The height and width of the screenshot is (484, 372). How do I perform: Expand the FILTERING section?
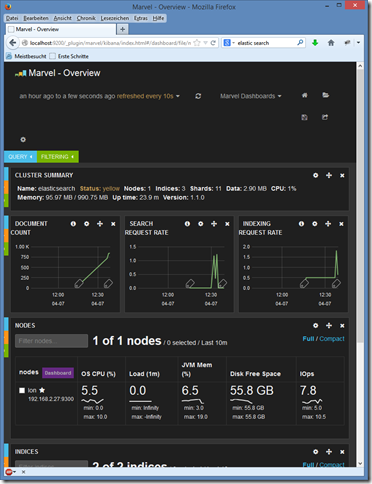pyautogui.click(x=58, y=157)
